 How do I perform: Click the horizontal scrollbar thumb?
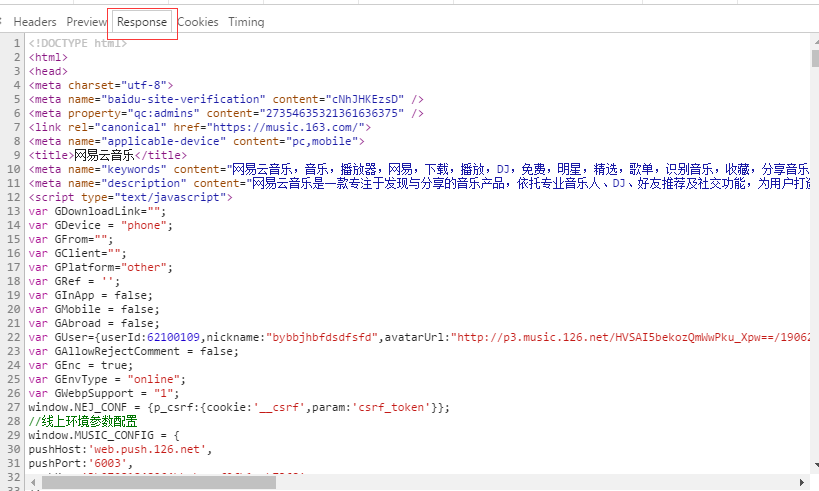tap(159, 483)
